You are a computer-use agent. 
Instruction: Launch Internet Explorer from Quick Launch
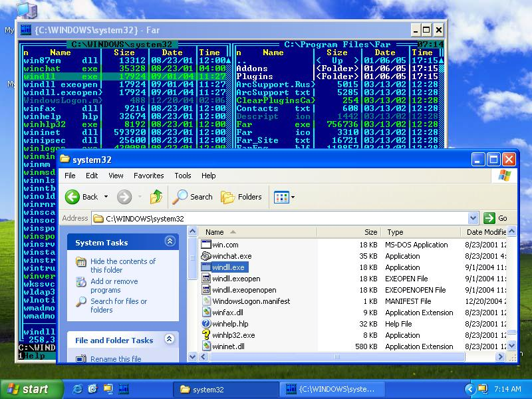[x=77, y=389]
